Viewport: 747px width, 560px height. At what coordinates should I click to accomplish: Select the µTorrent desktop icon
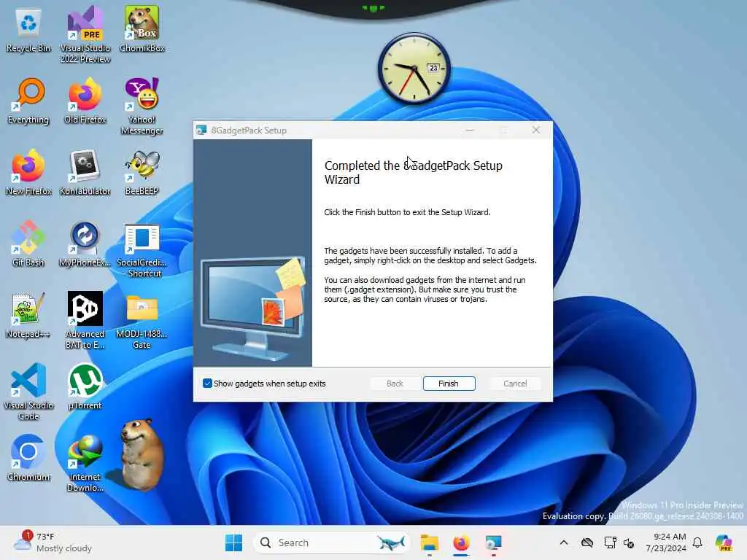85,386
